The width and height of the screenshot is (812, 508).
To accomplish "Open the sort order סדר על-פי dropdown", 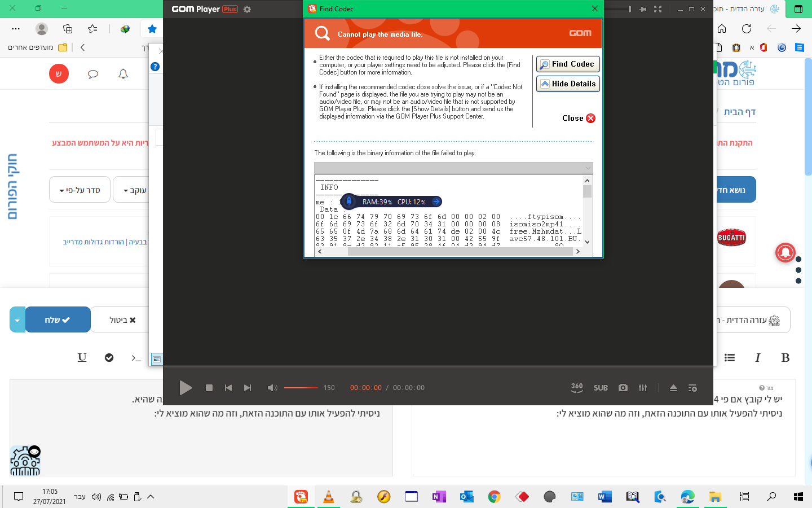I will pyautogui.click(x=80, y=190).
